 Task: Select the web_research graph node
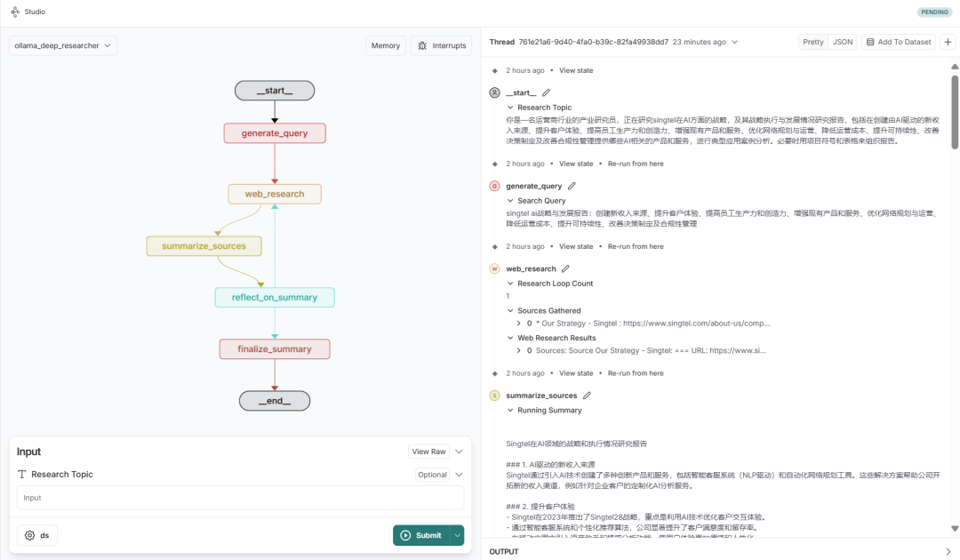[275, 194]
